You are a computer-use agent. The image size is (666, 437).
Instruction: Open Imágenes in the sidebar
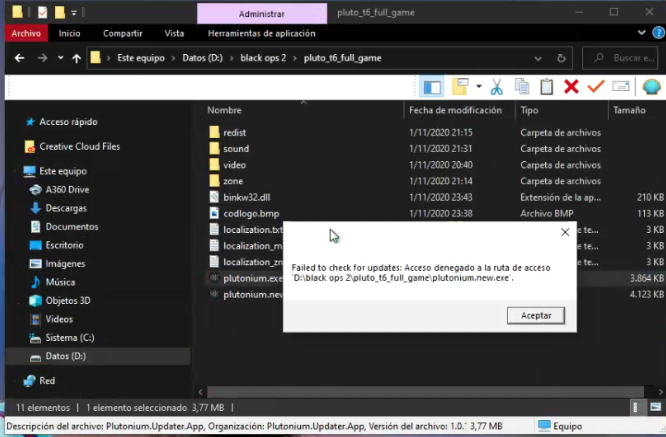tap(65, 264)
